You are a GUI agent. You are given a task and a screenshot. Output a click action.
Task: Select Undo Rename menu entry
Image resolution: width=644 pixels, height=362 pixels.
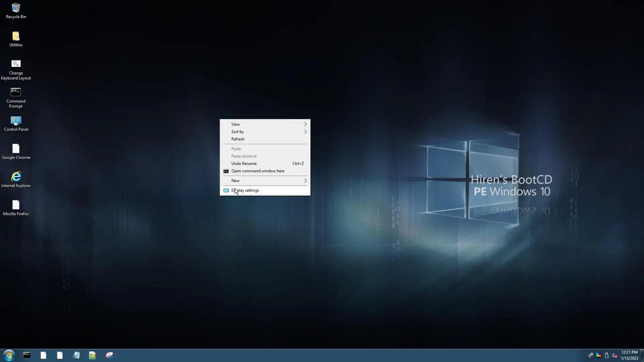tap(244, 164)
